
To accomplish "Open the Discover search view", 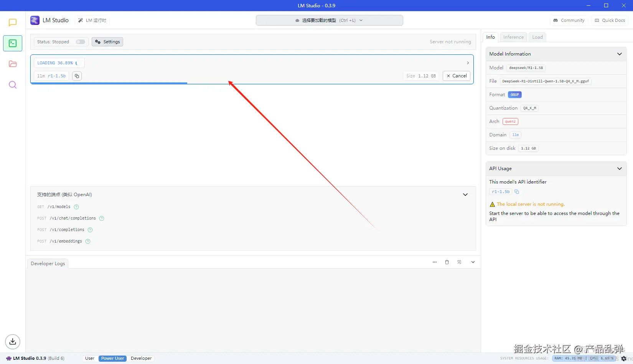I will pos(13,85).
